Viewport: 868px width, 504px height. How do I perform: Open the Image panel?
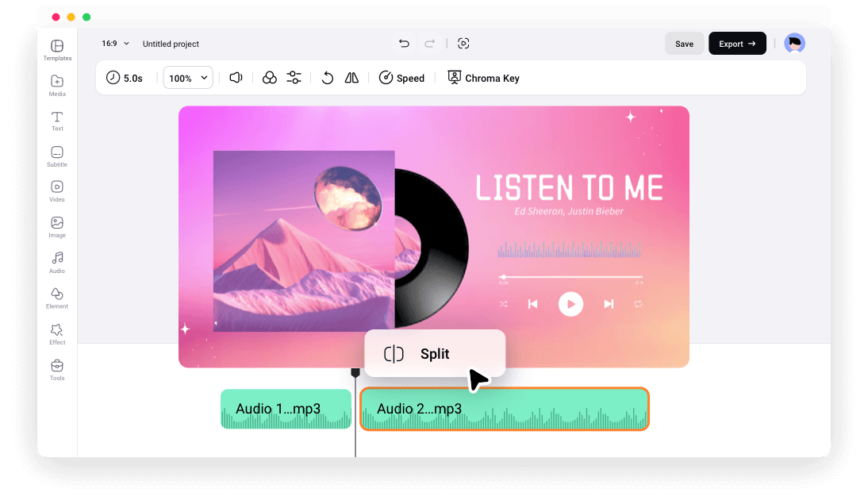(57, 227)
